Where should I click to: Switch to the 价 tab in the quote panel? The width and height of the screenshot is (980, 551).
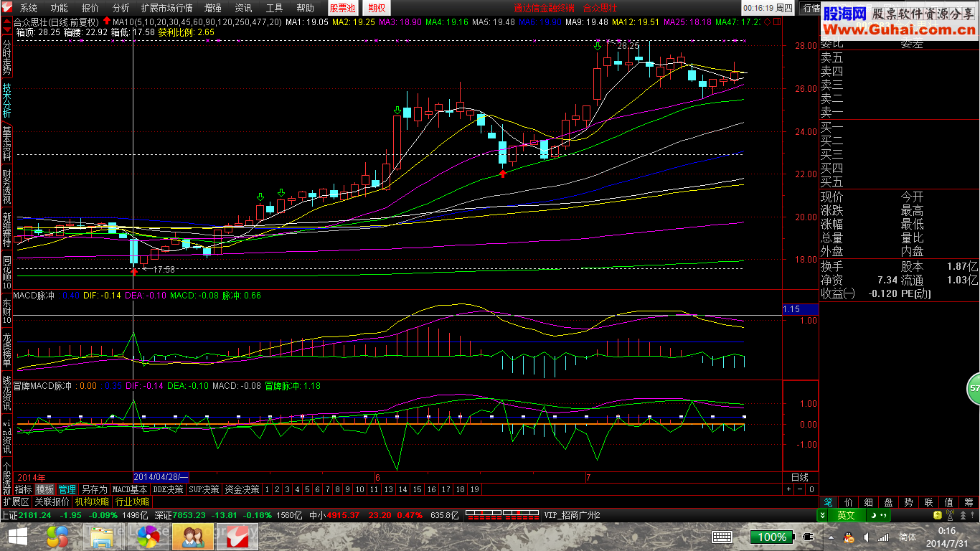point(849,502)
